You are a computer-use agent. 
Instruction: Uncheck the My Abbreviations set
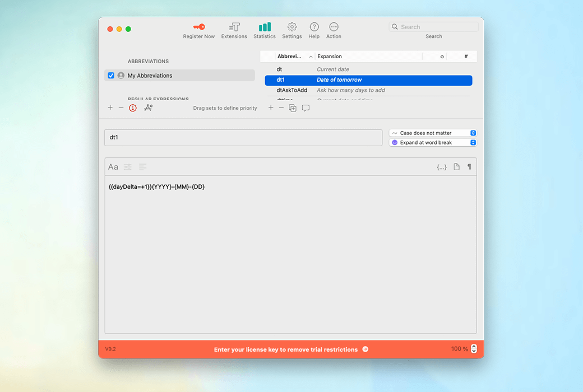pos(110,75)
